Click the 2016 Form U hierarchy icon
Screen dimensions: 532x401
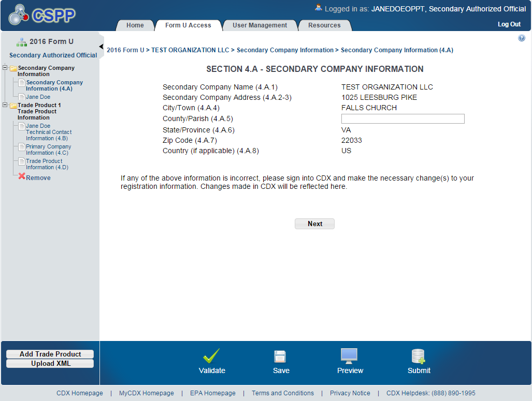tap(22, 42)
